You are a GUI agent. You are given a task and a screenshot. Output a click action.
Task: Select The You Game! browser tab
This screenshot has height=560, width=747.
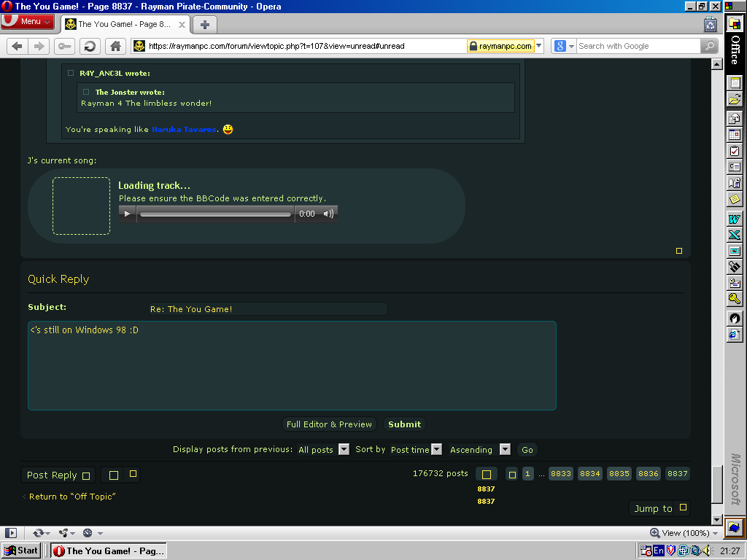pos(125,24)
